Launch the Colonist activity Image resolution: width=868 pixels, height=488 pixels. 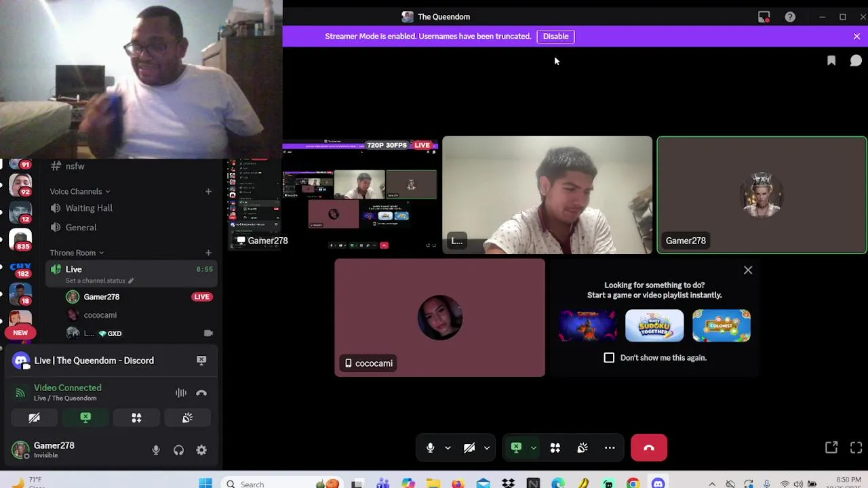point(722,325)
